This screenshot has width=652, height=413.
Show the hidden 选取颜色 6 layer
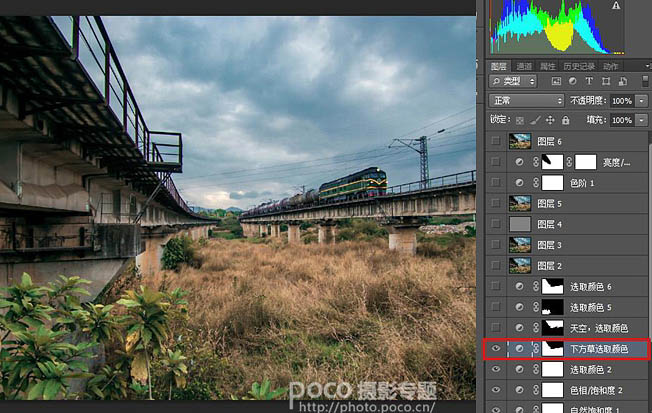[x=496, y=286]
